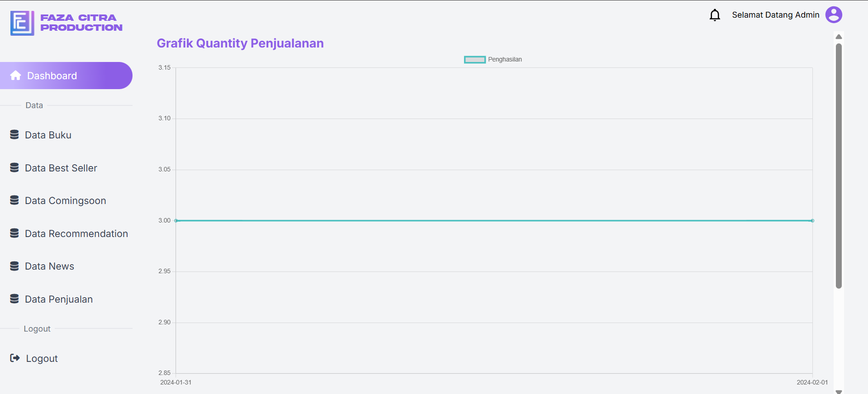Image resolution: width=868 pixels, height=394 pixels.
Task: Go to Data Comingsoon page
Action: pyautogui.click(x=66, y=200)
